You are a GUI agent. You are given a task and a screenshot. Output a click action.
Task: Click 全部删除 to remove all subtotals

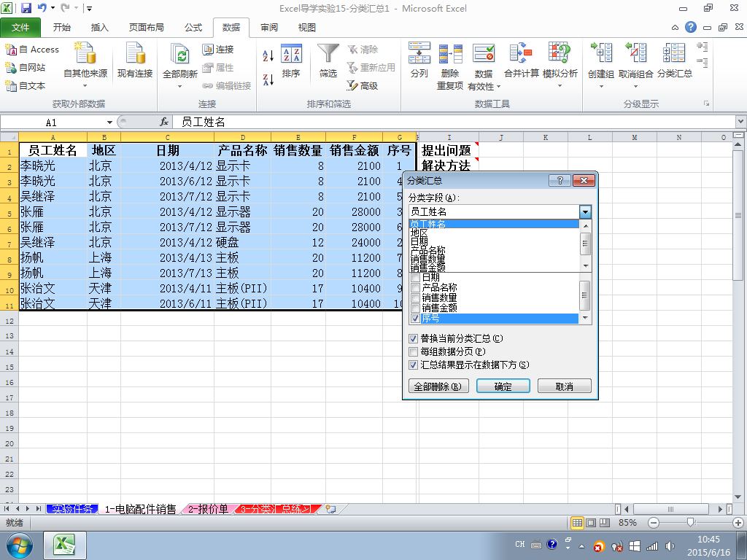438,386
